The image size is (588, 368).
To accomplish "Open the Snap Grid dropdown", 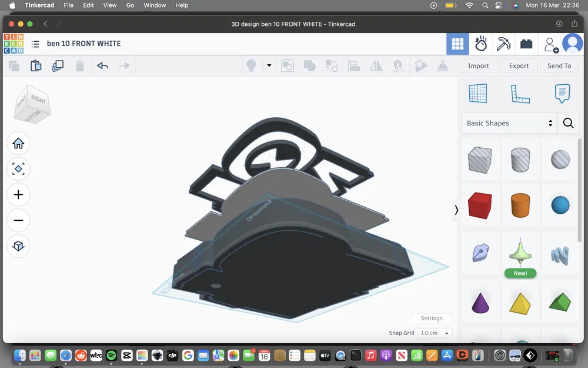I will pyautogui.click(x=435, y=333).
